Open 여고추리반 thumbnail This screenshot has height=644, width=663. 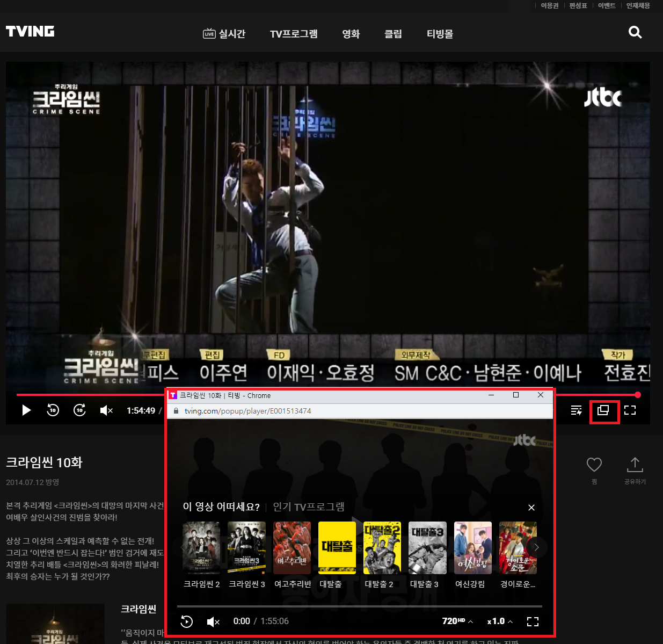click(292, 548)
